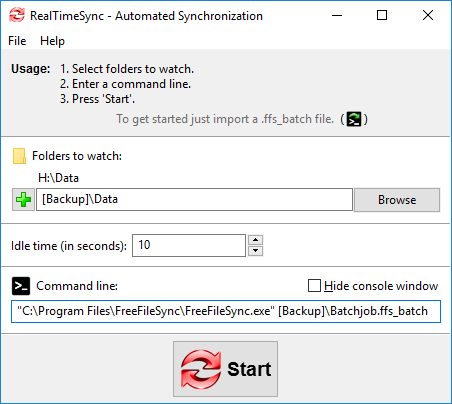Screen dimensions: 452x404
Task: Increase idle time with up arrow
Action: [x=256, y=240]
